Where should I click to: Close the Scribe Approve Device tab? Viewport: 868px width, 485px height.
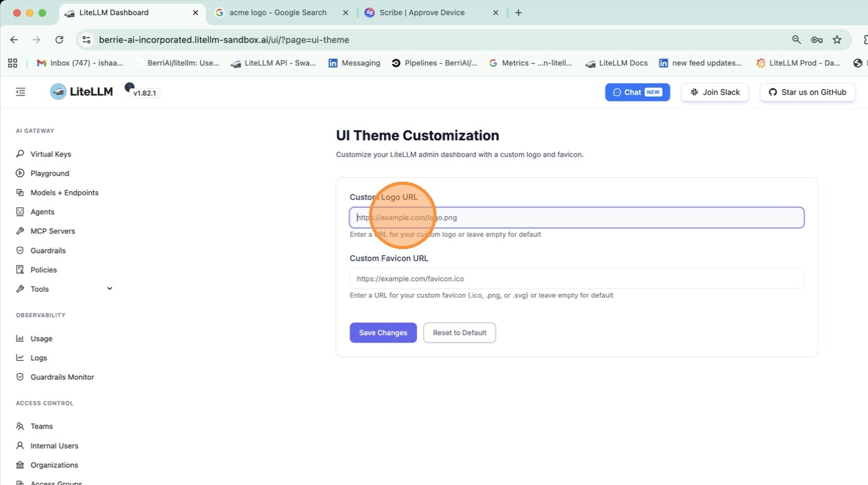(496, 13)
